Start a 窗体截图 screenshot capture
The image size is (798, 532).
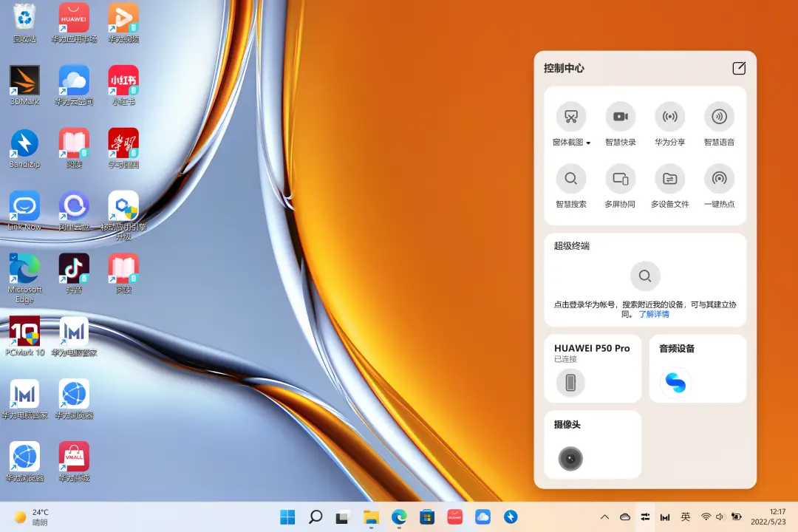[571, 117]
